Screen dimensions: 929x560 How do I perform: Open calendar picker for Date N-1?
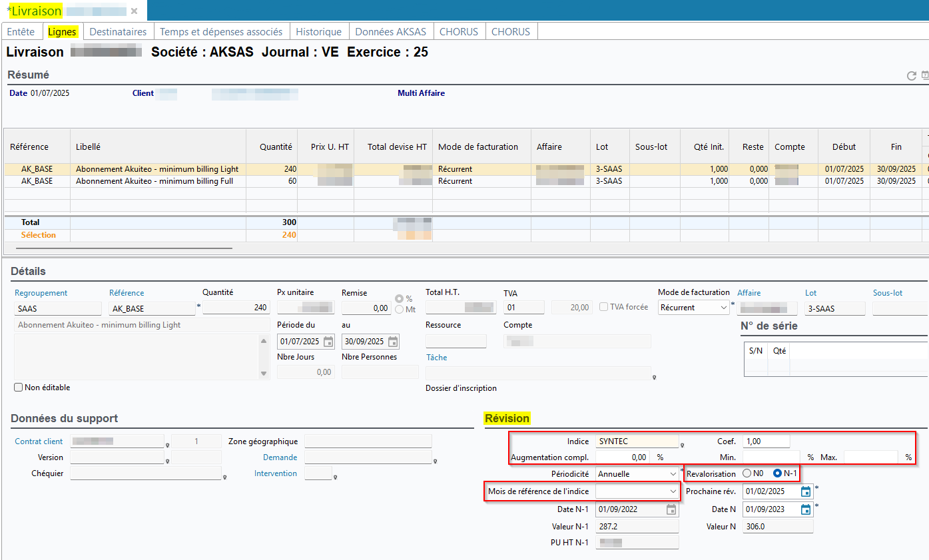[x=671, y=509]
